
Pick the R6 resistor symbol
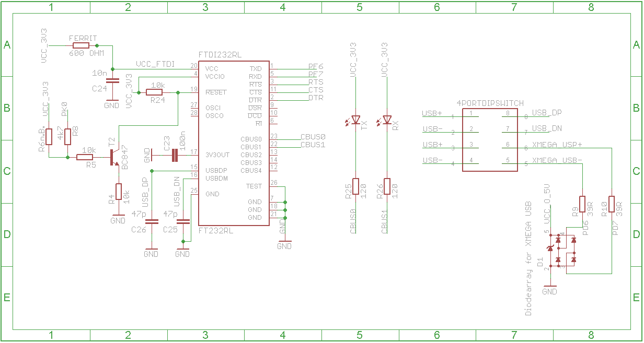coord(49,136)
